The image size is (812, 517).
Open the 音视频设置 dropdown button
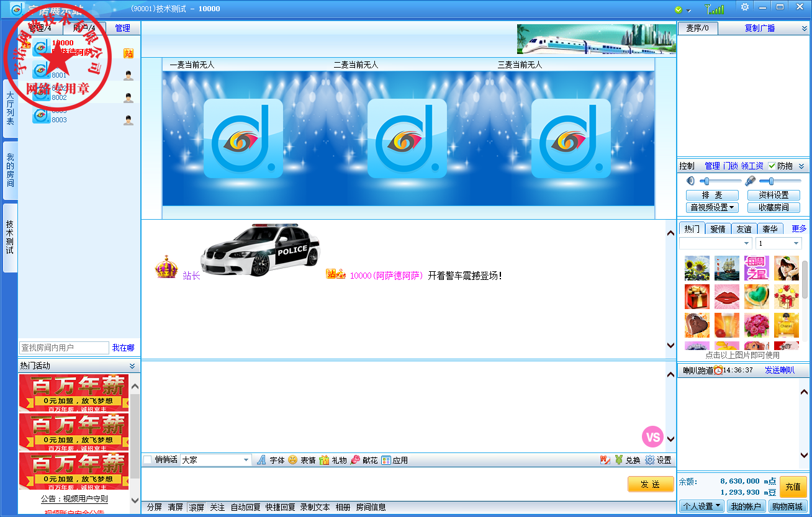(x=712, y=207)
